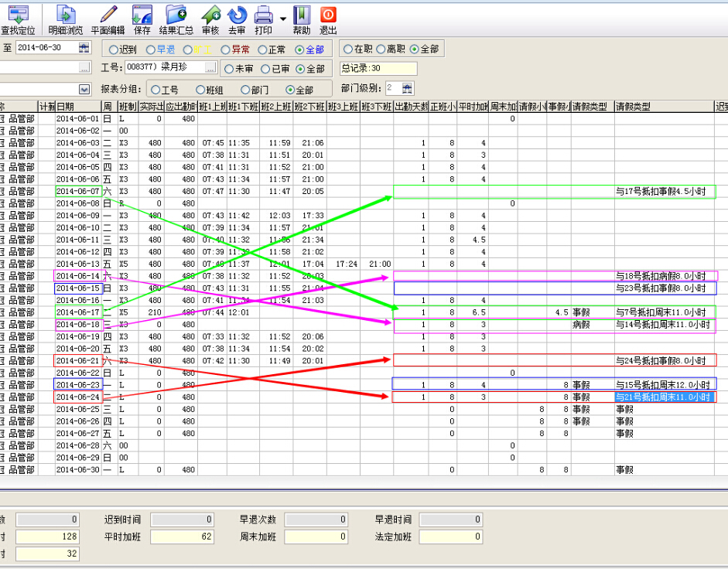Click the 班1上班 column header

tap(212, 106)
